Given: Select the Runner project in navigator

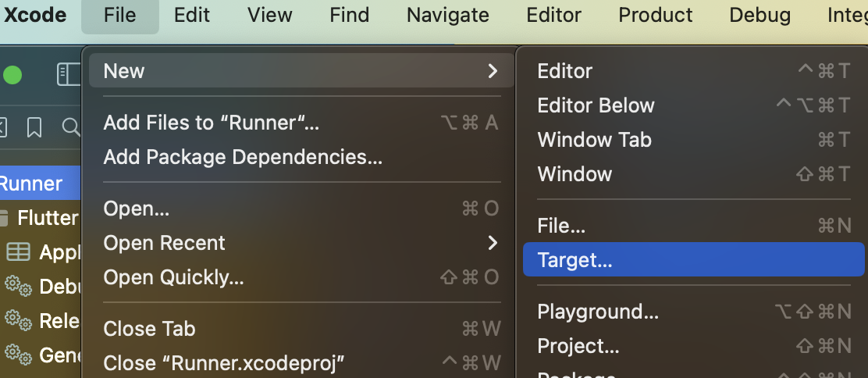Looking at the screenshot, I should (x=40, y=183).
